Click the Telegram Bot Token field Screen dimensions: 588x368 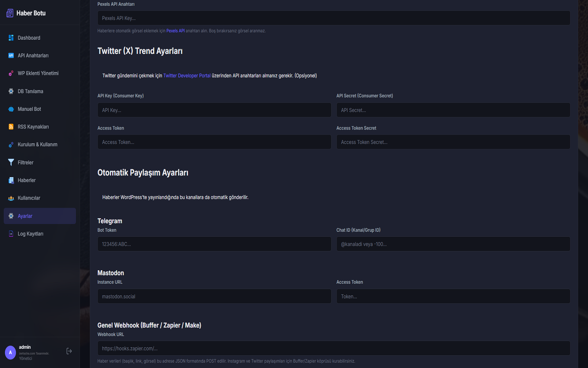tap(214, 244)
